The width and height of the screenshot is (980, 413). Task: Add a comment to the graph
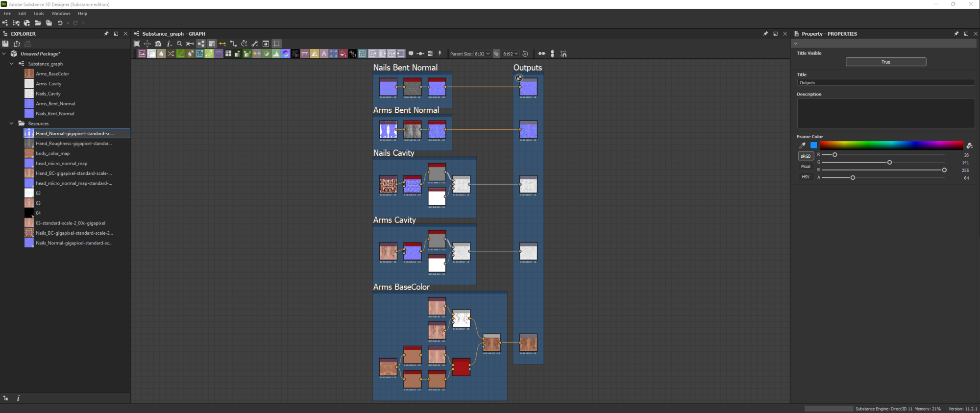[x=411, y=54]
